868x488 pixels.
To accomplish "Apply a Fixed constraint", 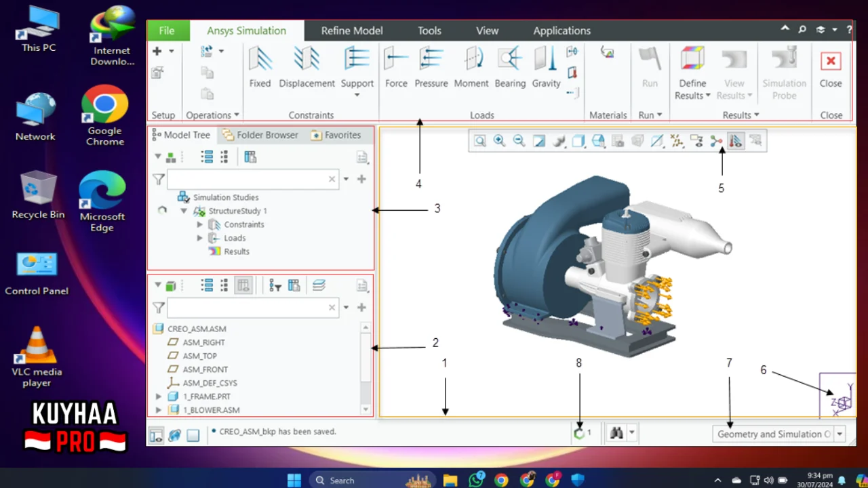I will pyautogui.click(x=260, y=67).
